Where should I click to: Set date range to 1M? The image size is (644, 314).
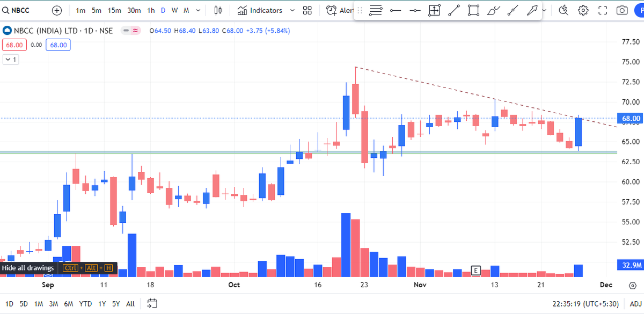click(x=38, y=303)
